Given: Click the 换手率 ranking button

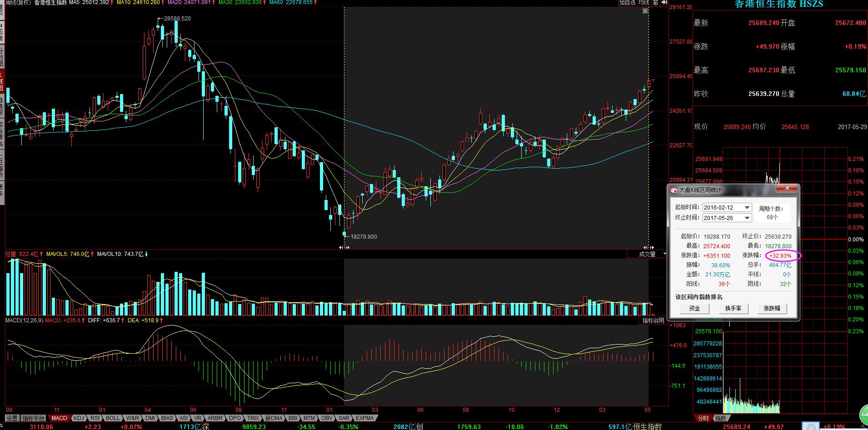Looking at the screenshot, I should [x=733, y=309].
